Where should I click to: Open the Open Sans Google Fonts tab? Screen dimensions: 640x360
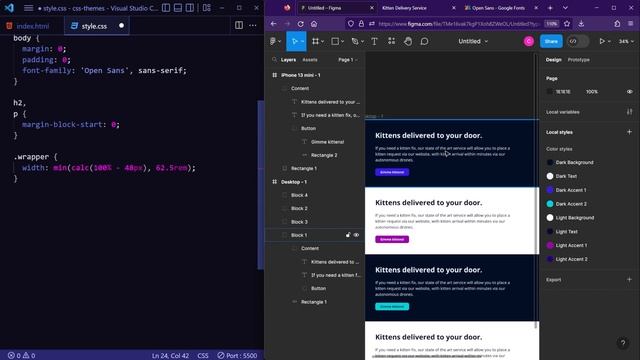[500, 8]
